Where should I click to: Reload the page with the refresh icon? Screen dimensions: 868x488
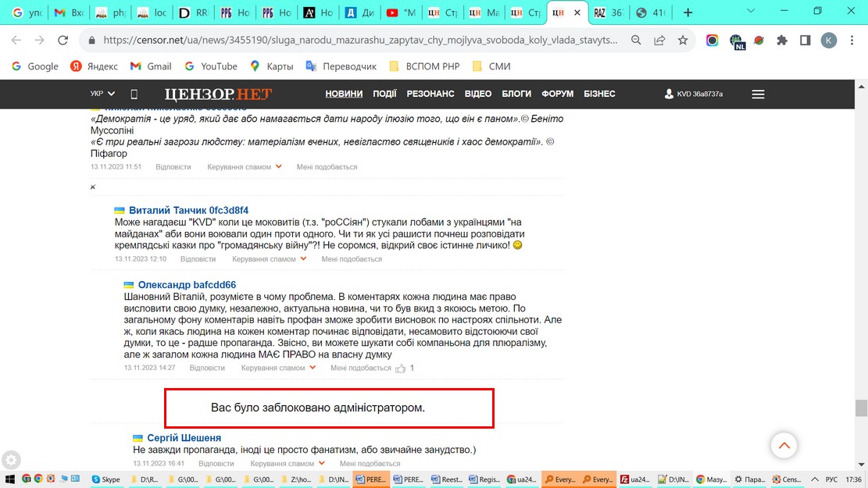coord(63,40)
